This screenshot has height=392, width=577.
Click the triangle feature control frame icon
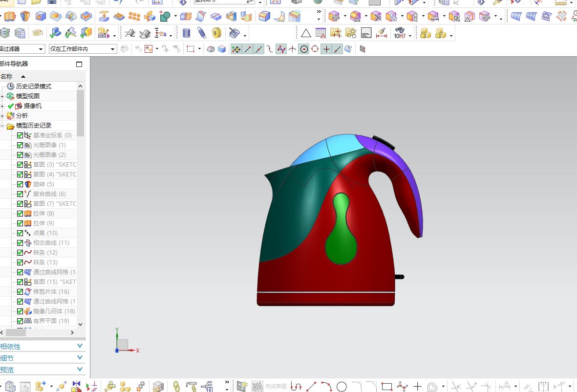(x=306, y=34)
